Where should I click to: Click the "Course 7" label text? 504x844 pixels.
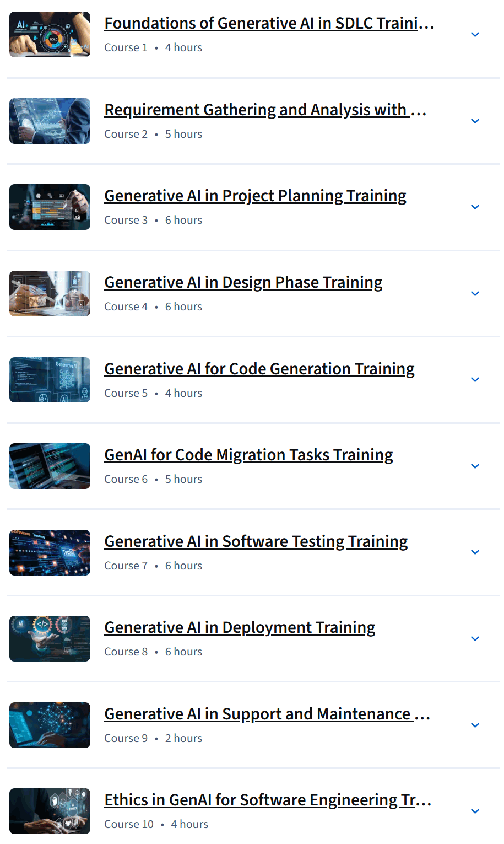[126, 566]
